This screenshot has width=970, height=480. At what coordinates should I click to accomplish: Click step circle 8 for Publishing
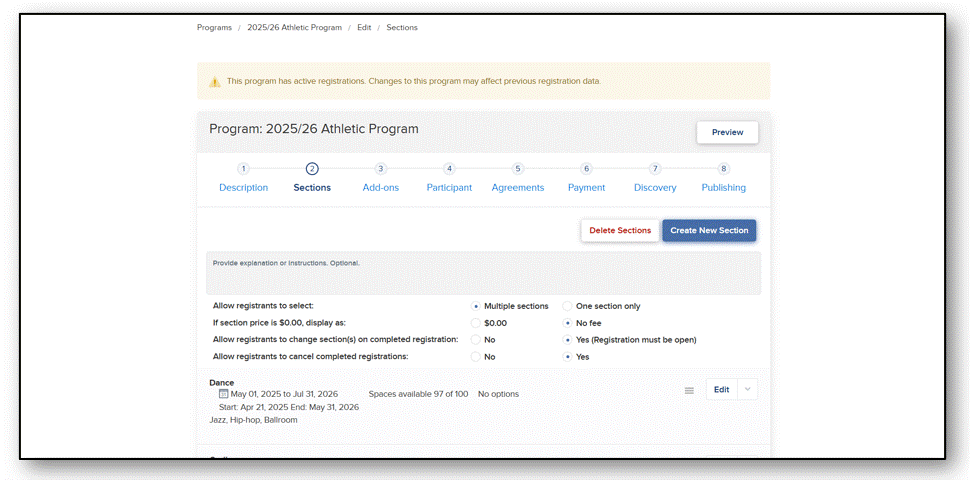723,169
